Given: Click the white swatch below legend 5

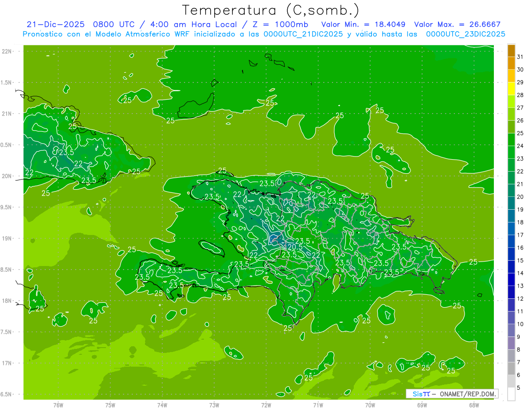Looking at the screenshot, I should click(x=511, y=394).
